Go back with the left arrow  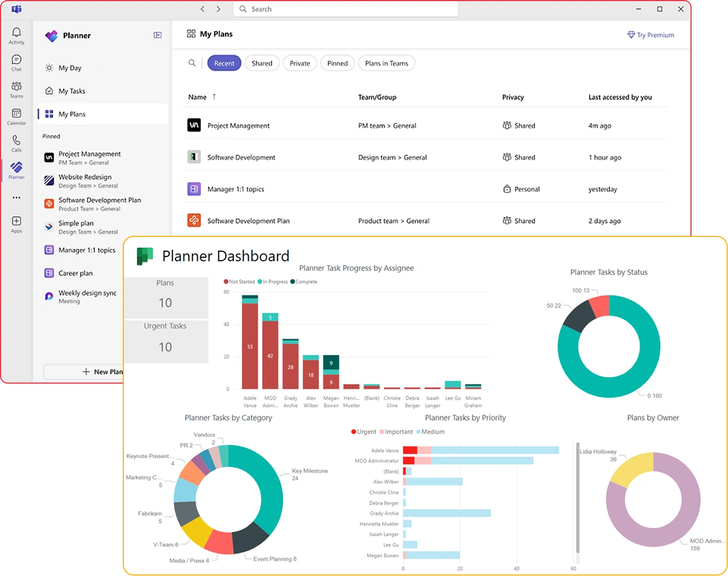click(x=202, y=9)
